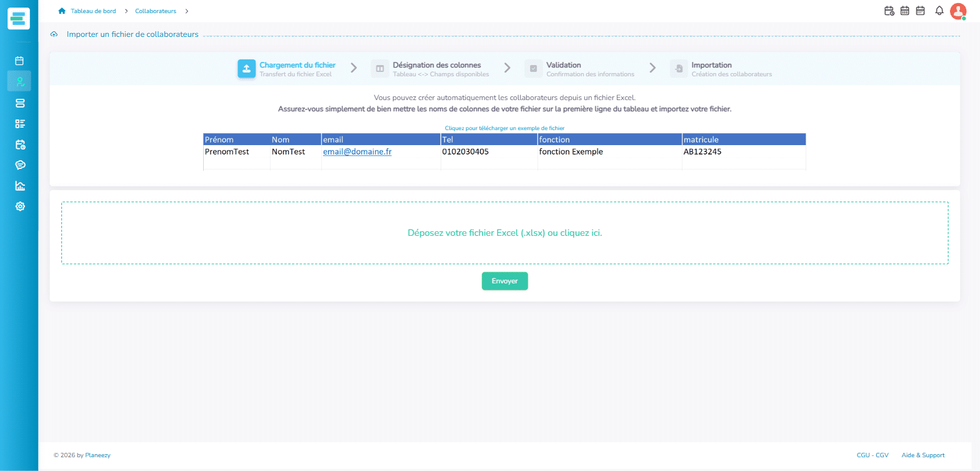Open notifications bell
The image size is (980, 471).
click(x=939, y=11)
